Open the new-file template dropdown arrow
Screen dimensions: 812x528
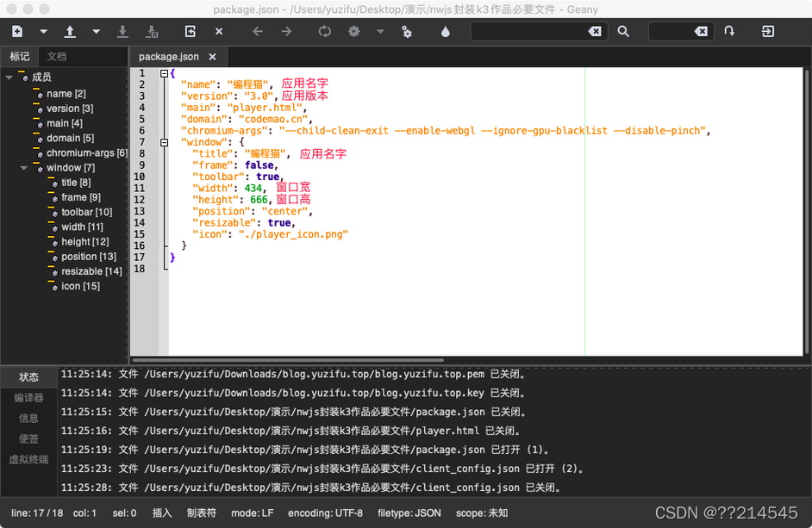pyautogui.click(x=43, y=32)
